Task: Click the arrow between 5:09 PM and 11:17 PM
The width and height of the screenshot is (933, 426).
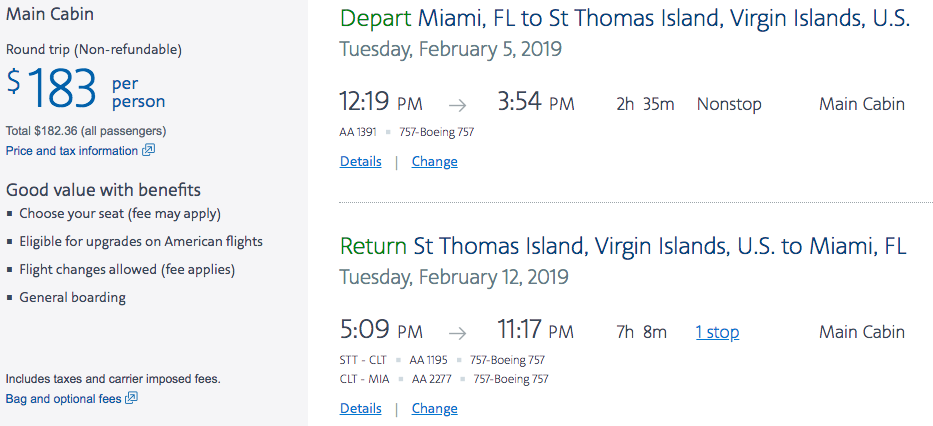Action: click(x=457, y=332)
